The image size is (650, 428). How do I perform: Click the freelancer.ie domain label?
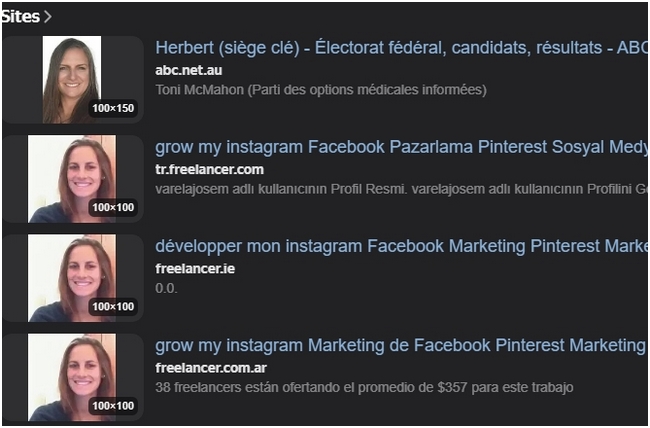195,268
